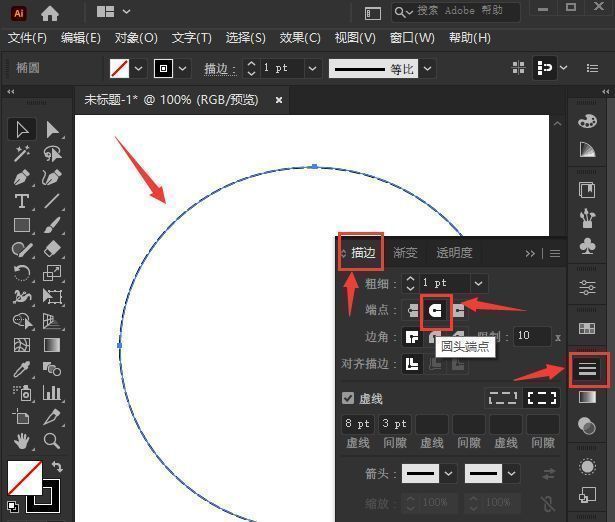The image size is (615, 522).
Task: Select the Line Segment tool
Action: (52, 201)
